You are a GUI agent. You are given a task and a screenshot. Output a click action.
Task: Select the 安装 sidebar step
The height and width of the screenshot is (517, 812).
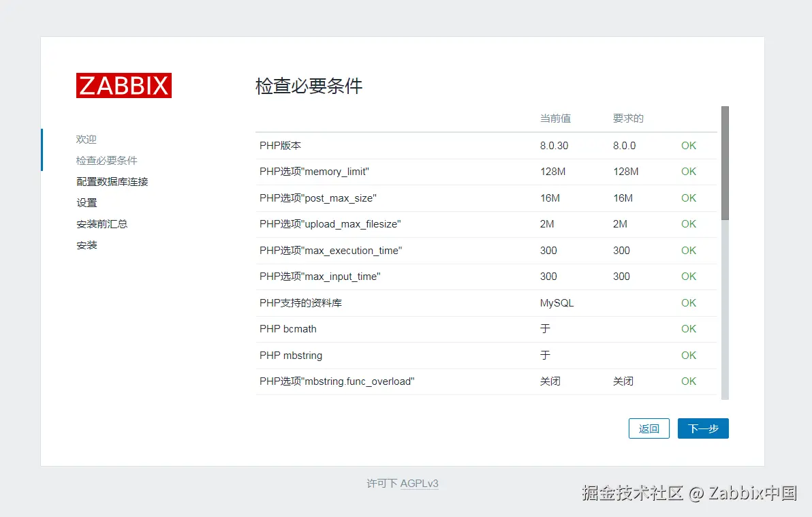[x=87, y=245]
